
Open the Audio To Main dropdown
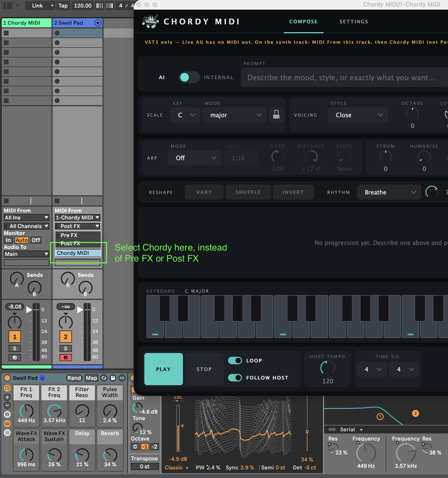point(26,254)
